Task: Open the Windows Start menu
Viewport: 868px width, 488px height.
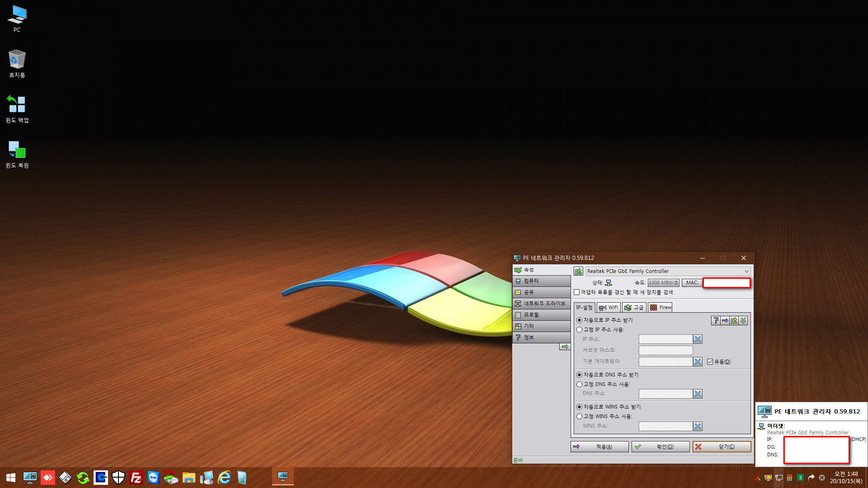Action: [x=11, y=478]
